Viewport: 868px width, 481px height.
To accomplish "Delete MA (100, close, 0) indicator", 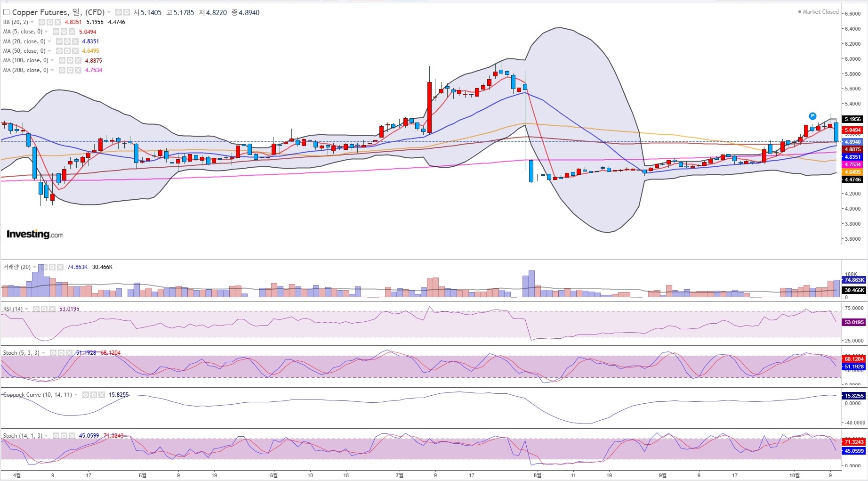I will pyautogui.click(x=78, y=60).
